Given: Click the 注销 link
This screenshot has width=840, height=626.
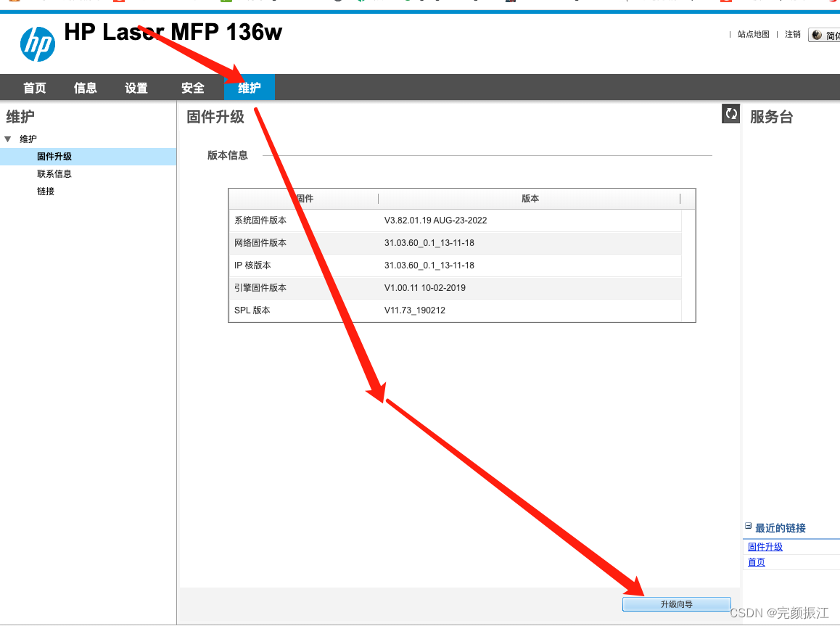Looking at the screenshot, I should click(x=792, y=34).
